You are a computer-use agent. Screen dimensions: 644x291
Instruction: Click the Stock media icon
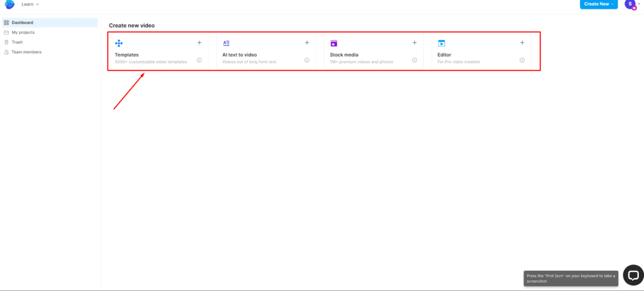click(x=334, y=43)
